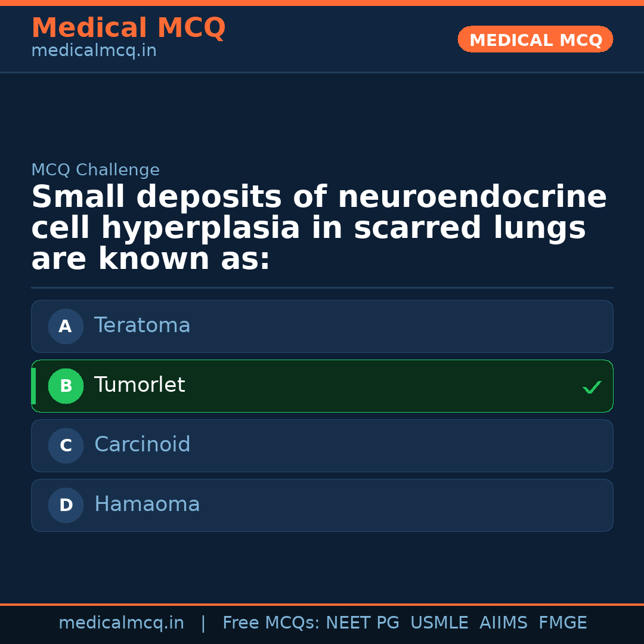Select the Carcinoid answer text
Screen dimensions: 644x644
click(142, 445)
